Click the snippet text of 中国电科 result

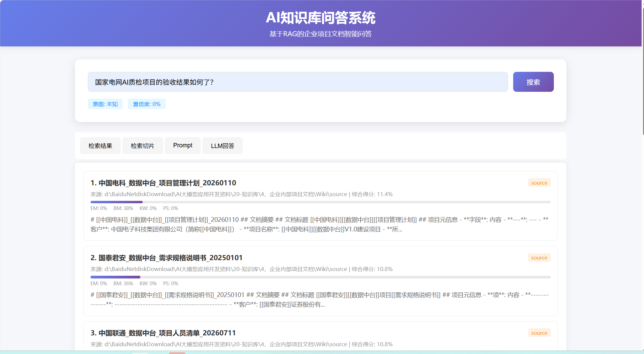[x=320, y=224]
